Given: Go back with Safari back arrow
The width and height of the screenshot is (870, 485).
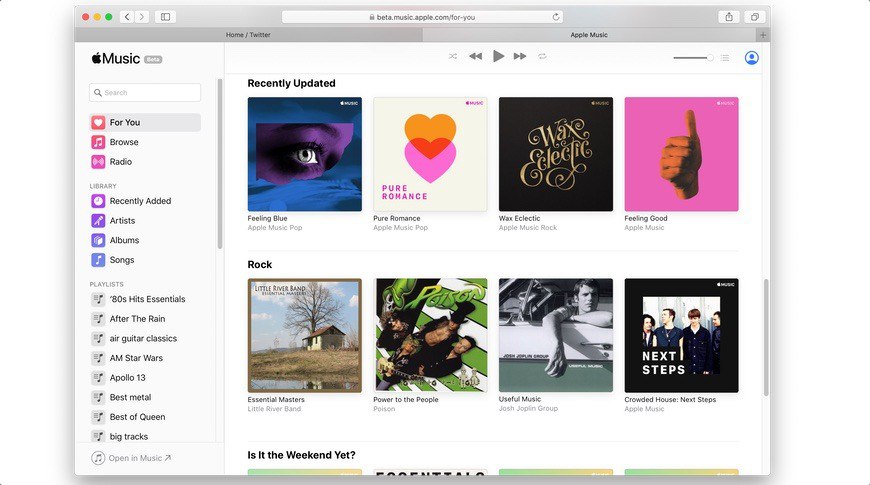Looking at the screenshot, I should point(127,17).
